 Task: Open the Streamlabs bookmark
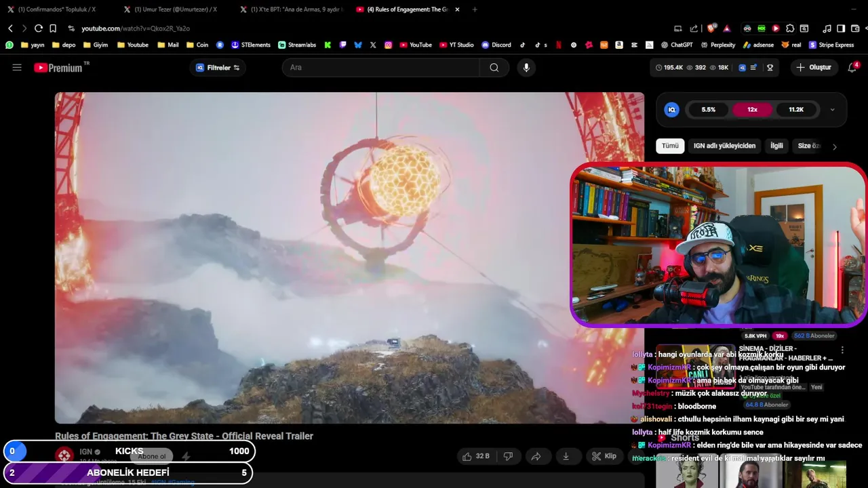coord(297,45)
